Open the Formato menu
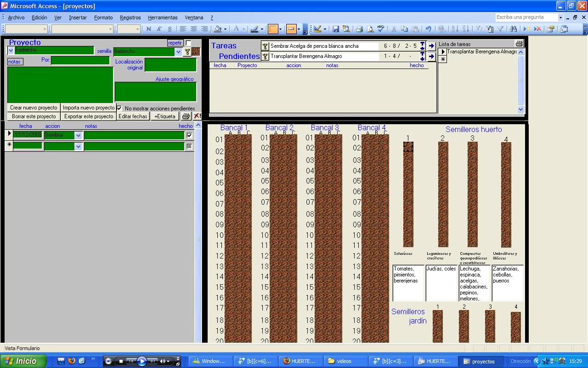This screenshot has width=588, height=368. [x=103, y=17]
